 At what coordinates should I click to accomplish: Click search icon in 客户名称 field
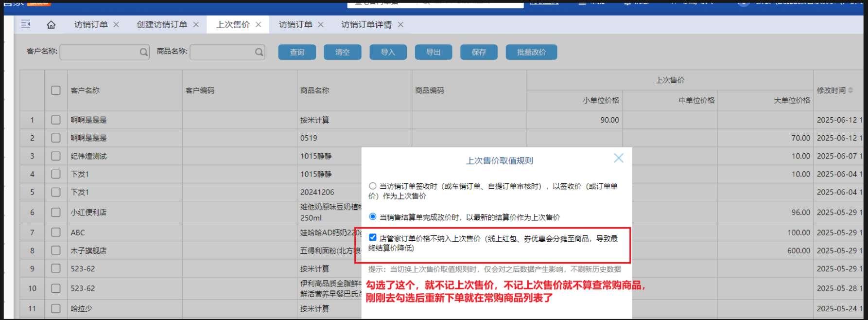click(144, 52)
